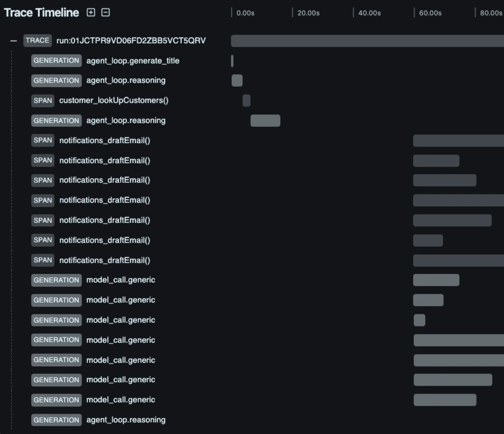
Task: Collapse all rows with minus icon
Action: [x=105, y=12]
